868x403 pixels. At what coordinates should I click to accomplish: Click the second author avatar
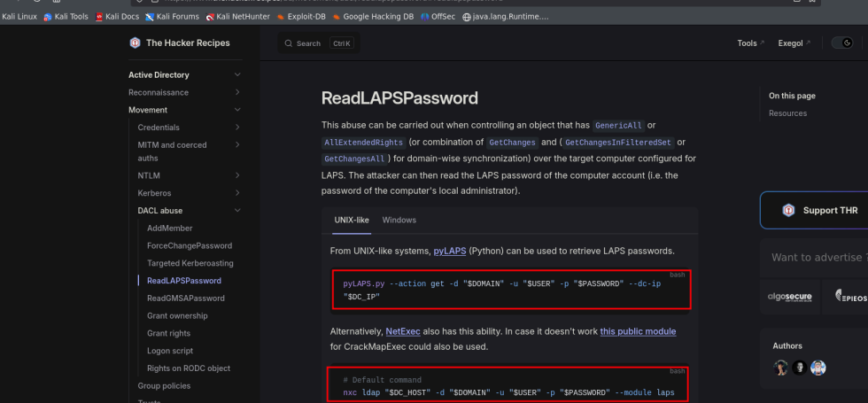799,368
